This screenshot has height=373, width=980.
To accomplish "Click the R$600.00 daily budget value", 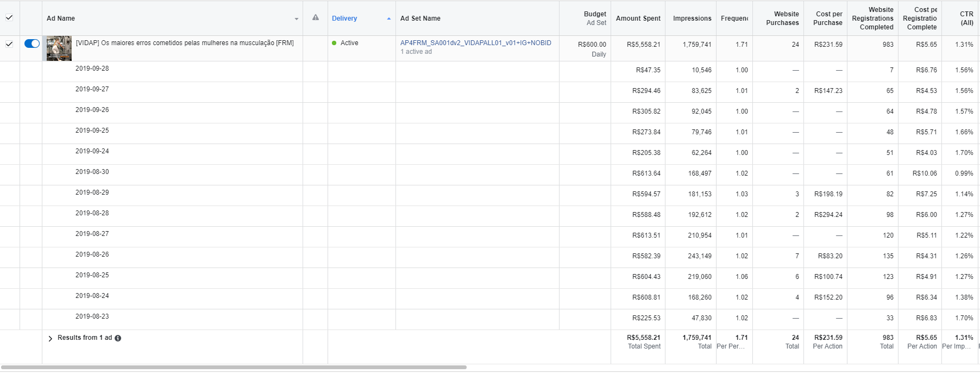I will [x=592, y=45].
